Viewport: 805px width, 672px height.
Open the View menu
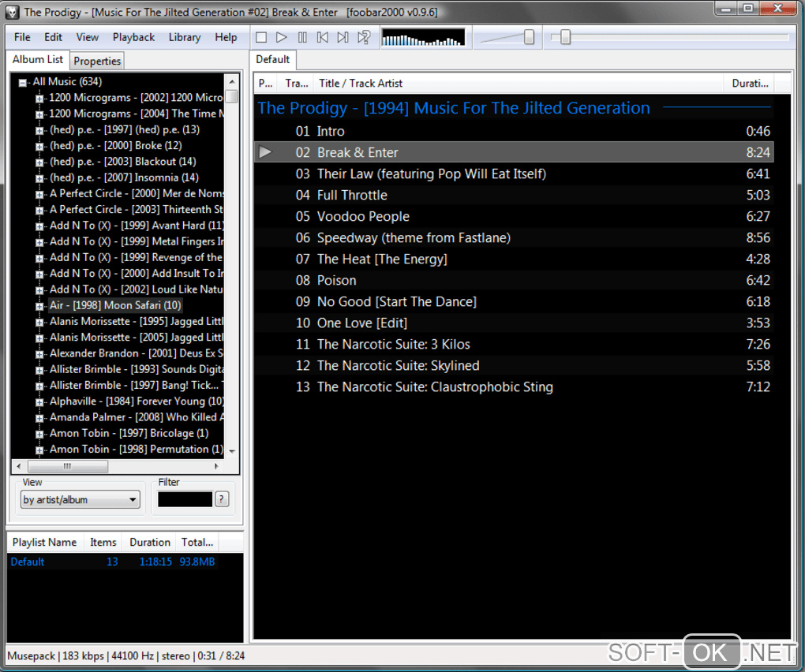[x=88, y=37]
